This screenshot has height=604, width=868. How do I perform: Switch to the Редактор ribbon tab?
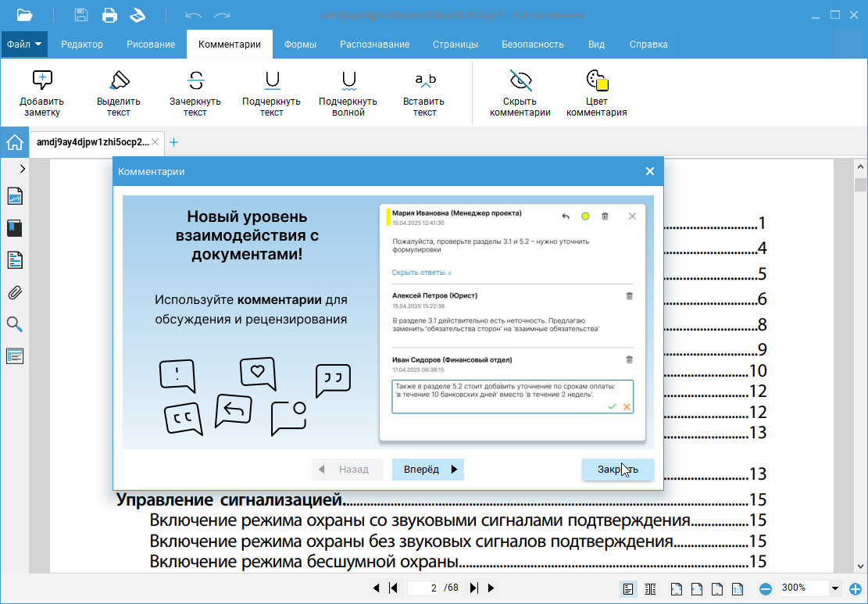pyautogui.click(x=82, y=45)
